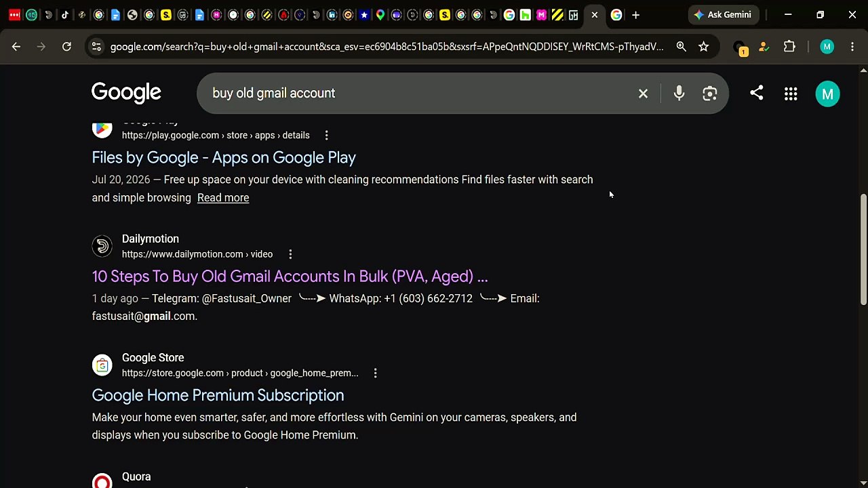Screen dimensions: 868x488
Task: Click the share icon on the search page
Action: click(x=757, y=93)
